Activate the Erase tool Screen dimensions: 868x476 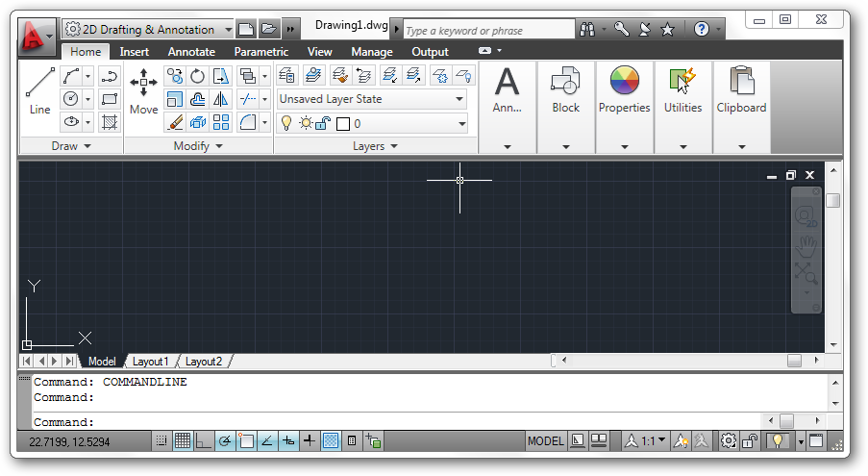[x=174, y=122]
